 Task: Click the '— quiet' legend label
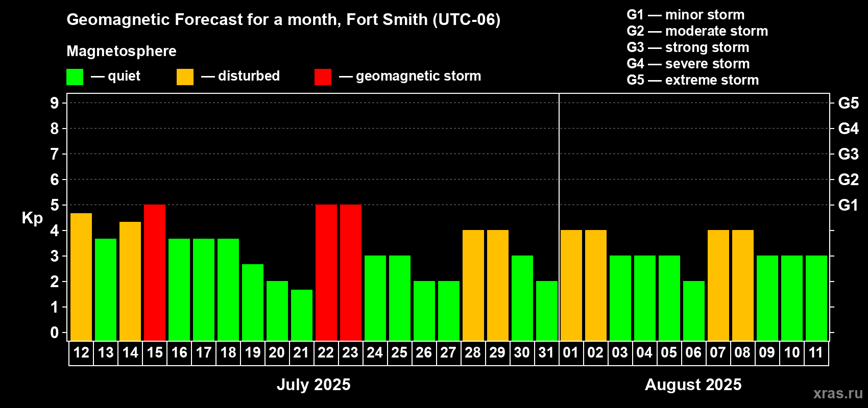tap(115, 76)
